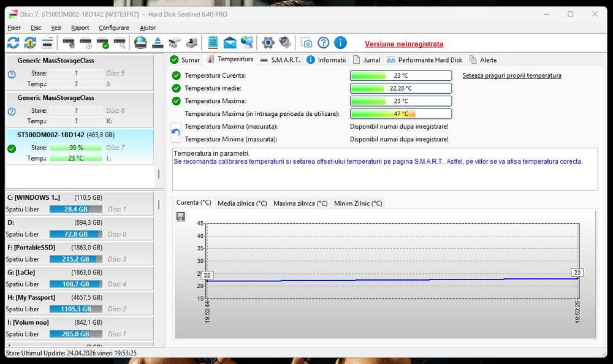Click the disk icon with stethoscope badge
The image size is (613, 364).
[69, 43]
